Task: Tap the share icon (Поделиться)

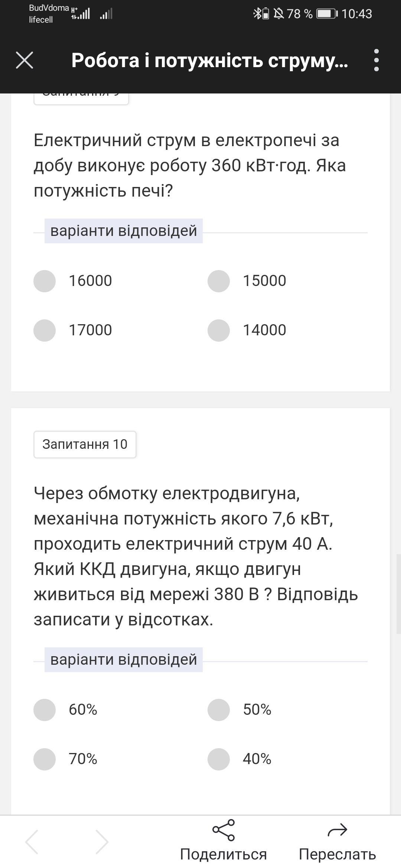Action: tap(224, 830)
